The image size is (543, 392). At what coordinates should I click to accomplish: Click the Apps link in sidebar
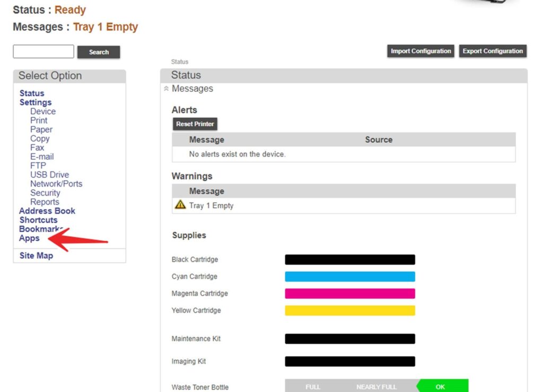pyautogui.click(x=30, y=238)
